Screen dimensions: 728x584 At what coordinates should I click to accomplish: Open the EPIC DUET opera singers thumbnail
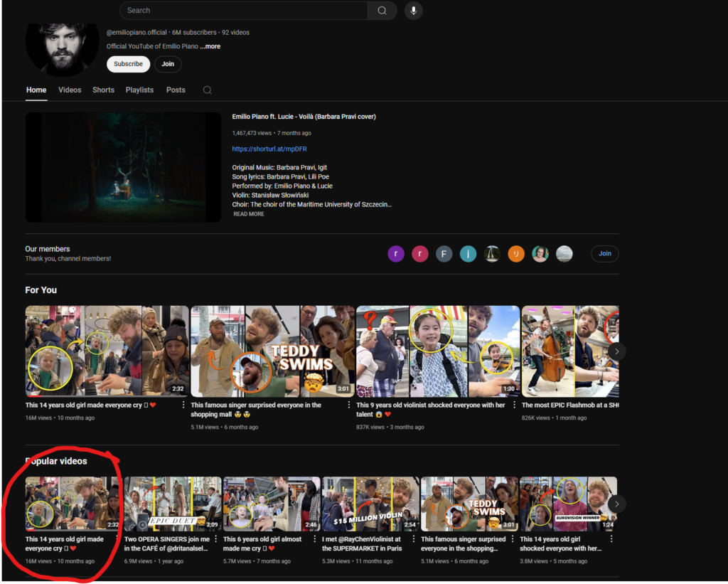(173, 504)
